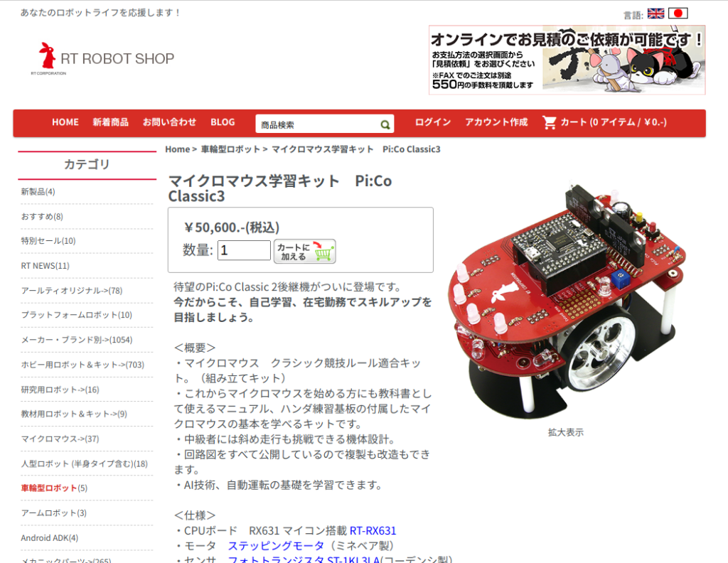Screen dimensions: 728x563
Task: Expand category アールティオリジナル->(78)
Action: 72,291
